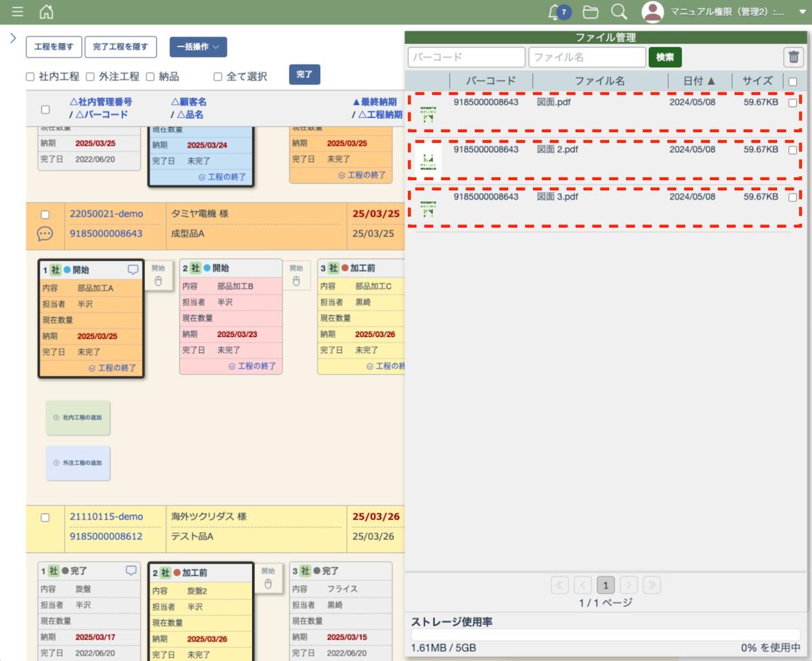Click the storage usage progress bar

coord(606,635)
